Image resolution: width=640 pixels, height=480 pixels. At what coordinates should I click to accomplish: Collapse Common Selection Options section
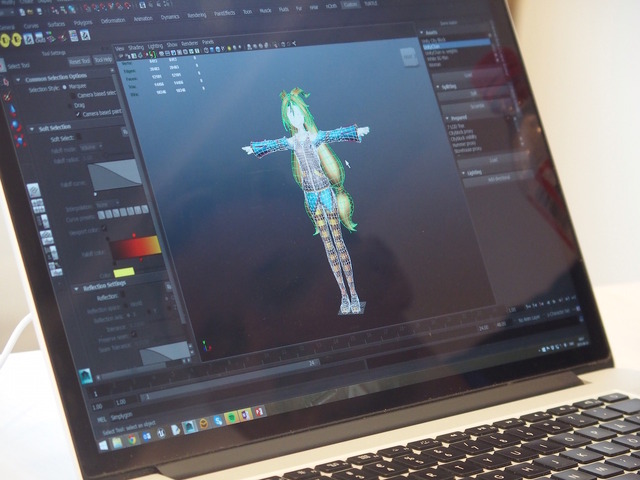[18, 80]
